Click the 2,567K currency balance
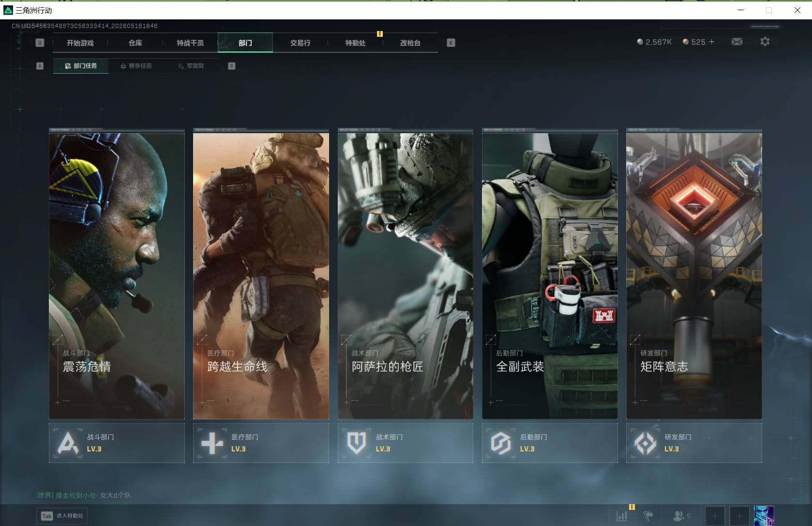Screen dimensions: 812x526 coord(654,42)
